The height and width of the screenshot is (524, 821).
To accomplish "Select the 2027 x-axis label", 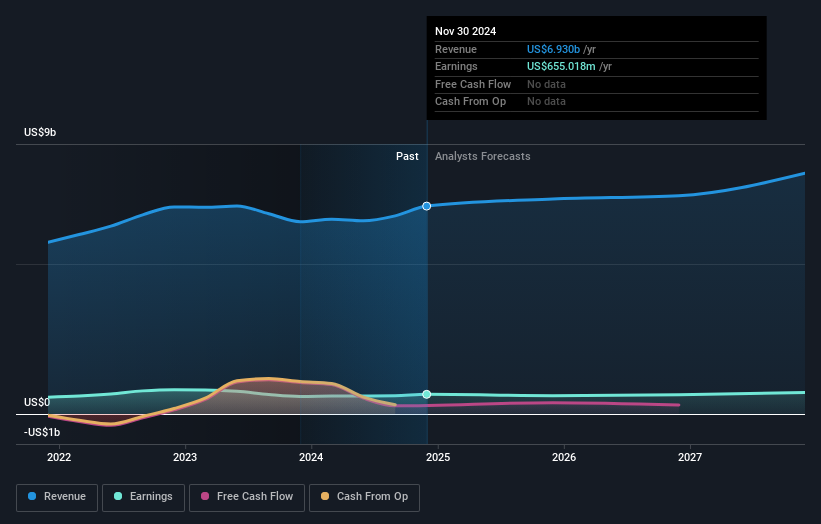I will click(690, 457).
